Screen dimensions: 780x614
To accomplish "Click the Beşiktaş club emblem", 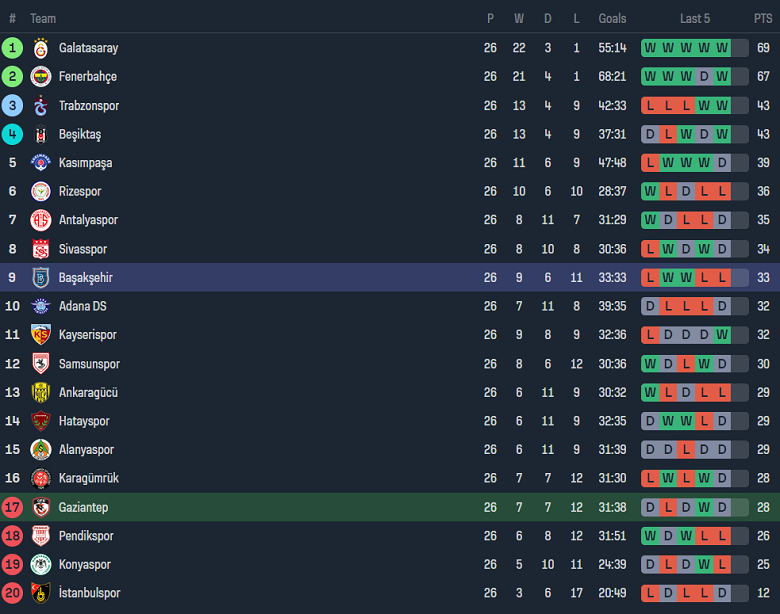I will pos(41,134).
